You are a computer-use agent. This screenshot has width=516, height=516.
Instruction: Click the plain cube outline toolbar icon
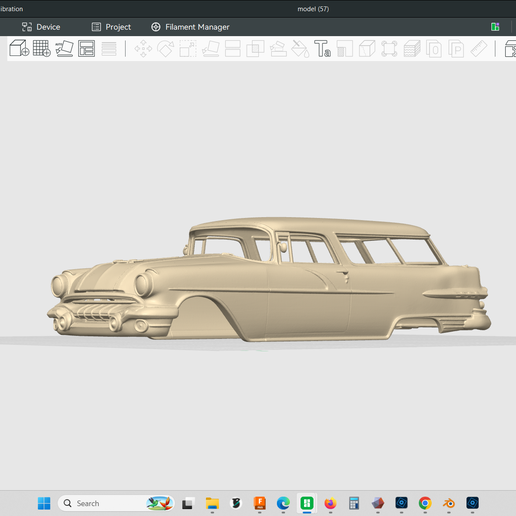[367, 49]
